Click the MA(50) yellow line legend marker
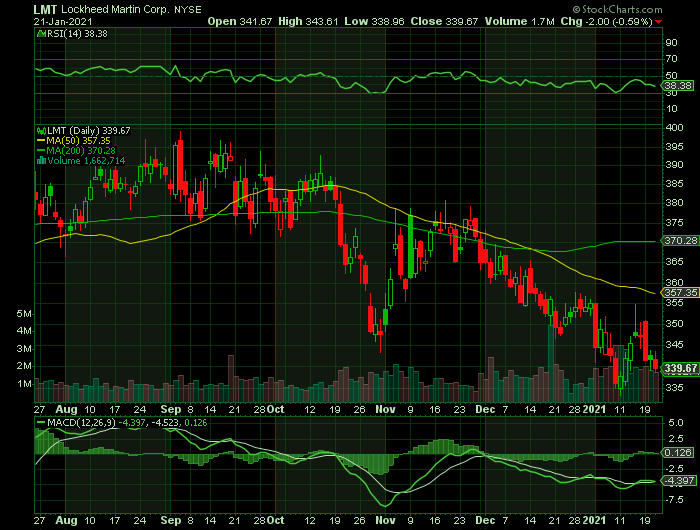The height and width of the screenshot is (530, 700). point(40,140)
